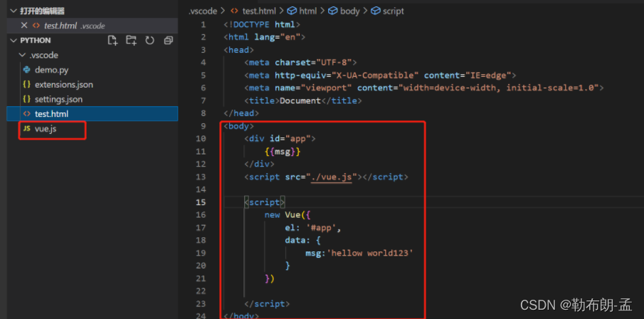Image resolution: width=644 pixels, height=319 pixels.
Task: Click line number 15 in the gutter
Action: pyautogui.click(x=201, y=202)
